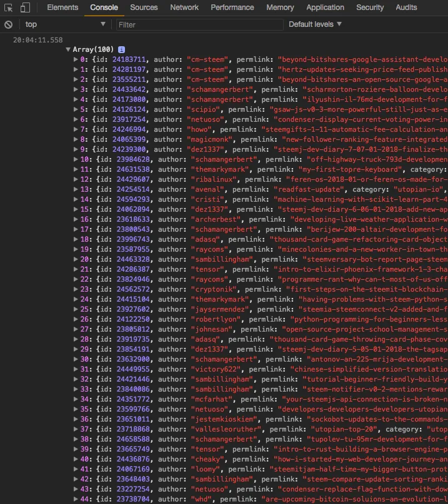
Task: Click the blue info badge beside Array(100)
Action: [122, 49]
